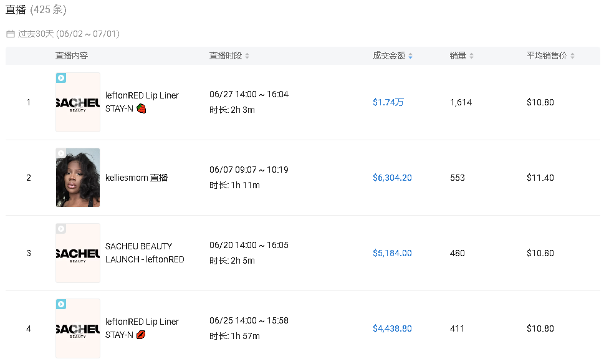Sort by 成交金额 column arrows
Viewport: 604px width, 364px height.
coord(410,56)
